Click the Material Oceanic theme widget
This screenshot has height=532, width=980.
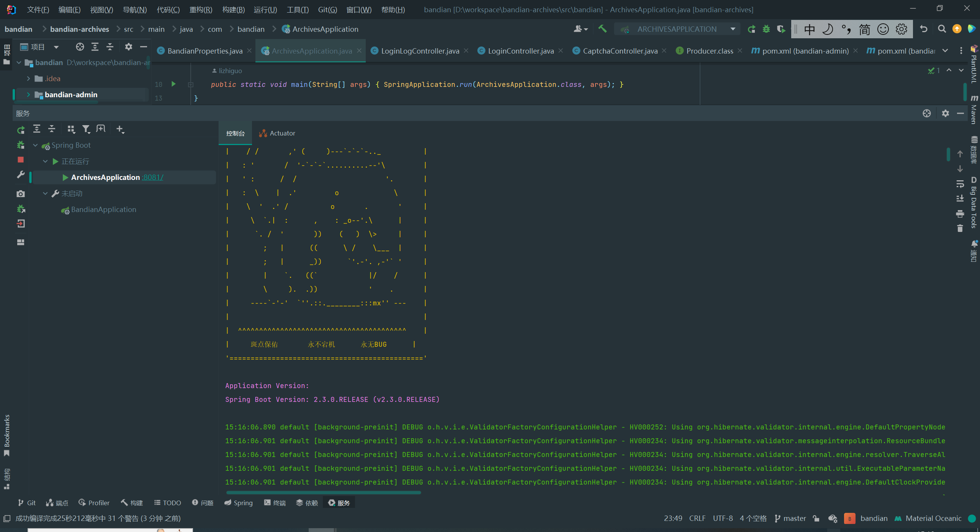click(928, 519)
